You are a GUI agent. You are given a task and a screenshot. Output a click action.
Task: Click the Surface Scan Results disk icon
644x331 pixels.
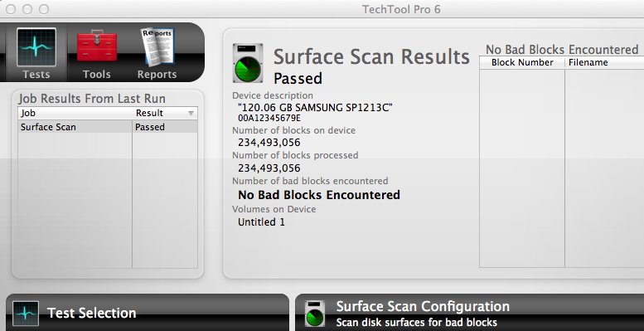point(248,63)
